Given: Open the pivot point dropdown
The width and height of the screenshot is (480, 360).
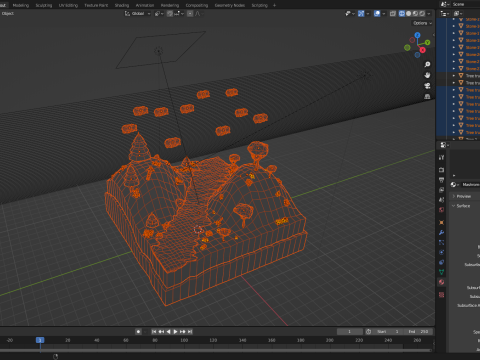Looking at the screenshot, I should tap(159, 14).
